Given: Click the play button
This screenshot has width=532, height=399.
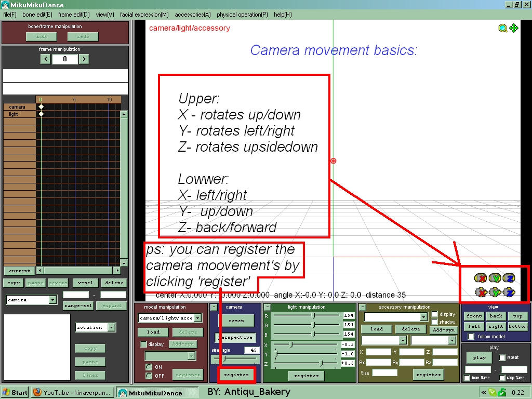Looking at the screenshot, I should pyautogui.click(x=480, y=357).
